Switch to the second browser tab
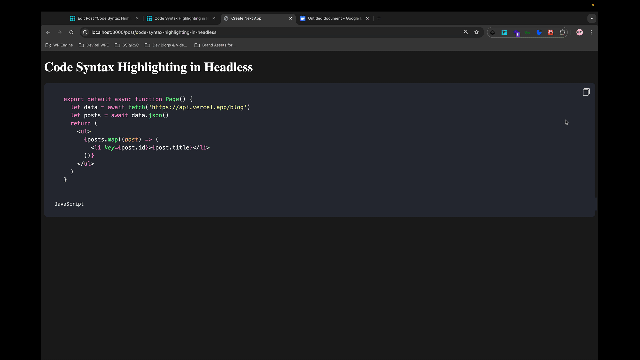This screenshot has width=640, height=360. tap(181, 18)
